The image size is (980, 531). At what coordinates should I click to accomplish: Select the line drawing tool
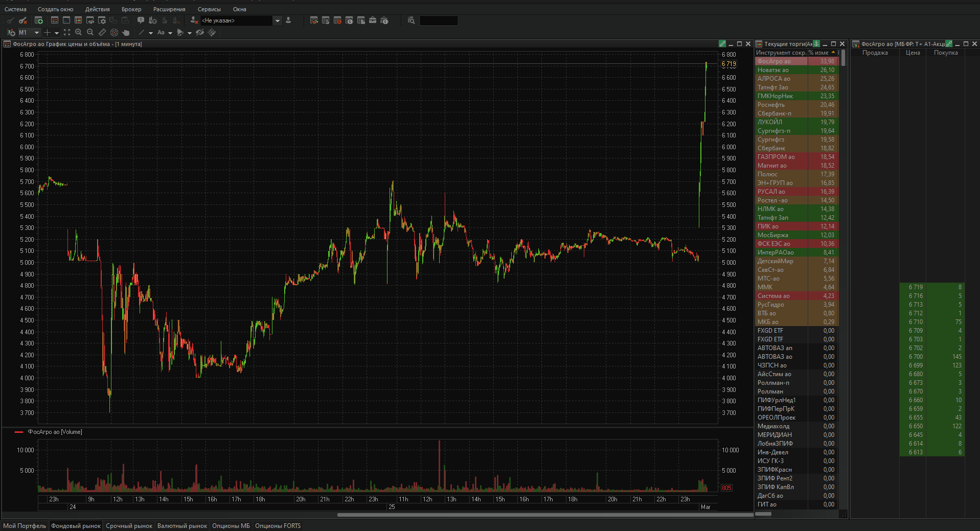(142, 32)
